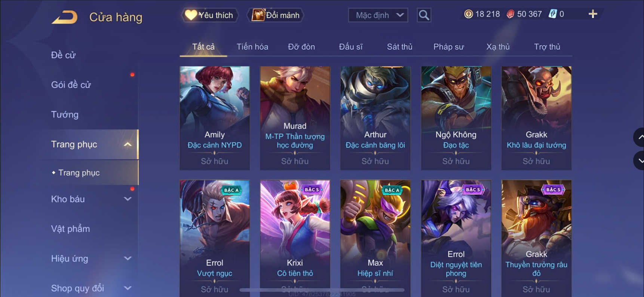This screenshot has height=297, width=644.
Task: Click the red gem currency icon
Action: pos(510,14)
